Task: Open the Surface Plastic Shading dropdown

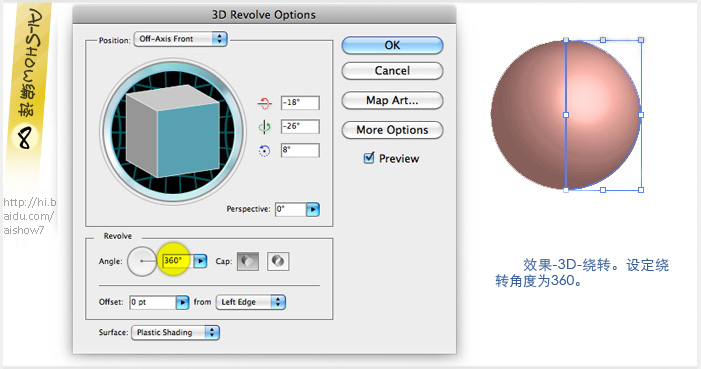Action: coord(175,332)
